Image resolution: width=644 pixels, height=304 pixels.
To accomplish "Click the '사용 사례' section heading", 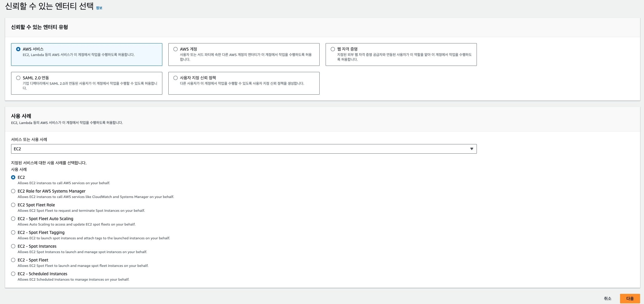I will tap(21, 116).
